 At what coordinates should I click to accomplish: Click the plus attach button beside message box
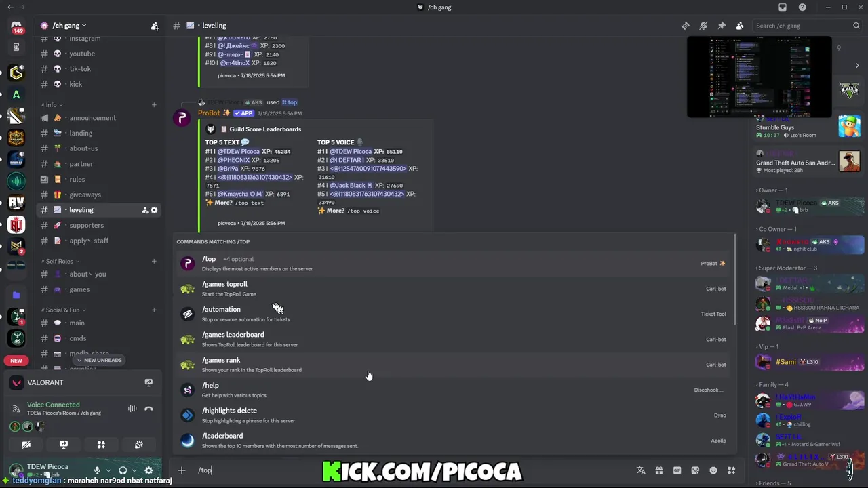[182, 470]
